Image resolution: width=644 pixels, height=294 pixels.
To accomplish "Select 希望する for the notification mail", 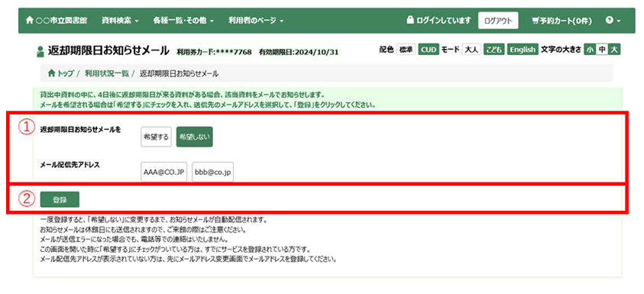I will pyautogui.click(x=156, y=137).
